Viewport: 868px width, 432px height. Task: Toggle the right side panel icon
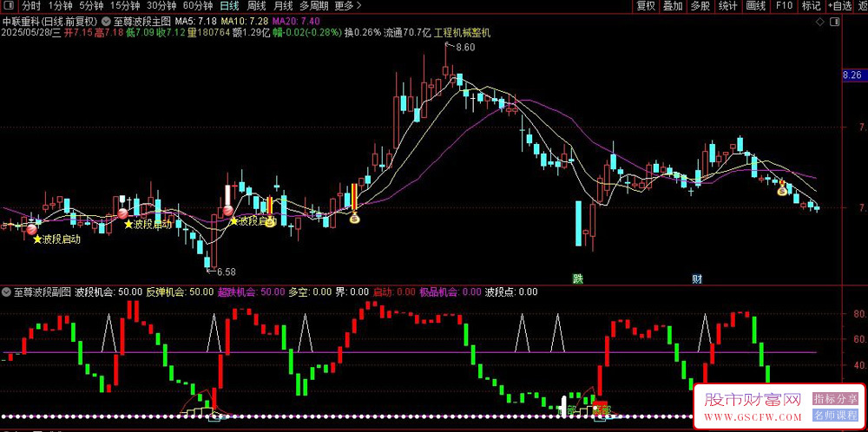[835, 23]
